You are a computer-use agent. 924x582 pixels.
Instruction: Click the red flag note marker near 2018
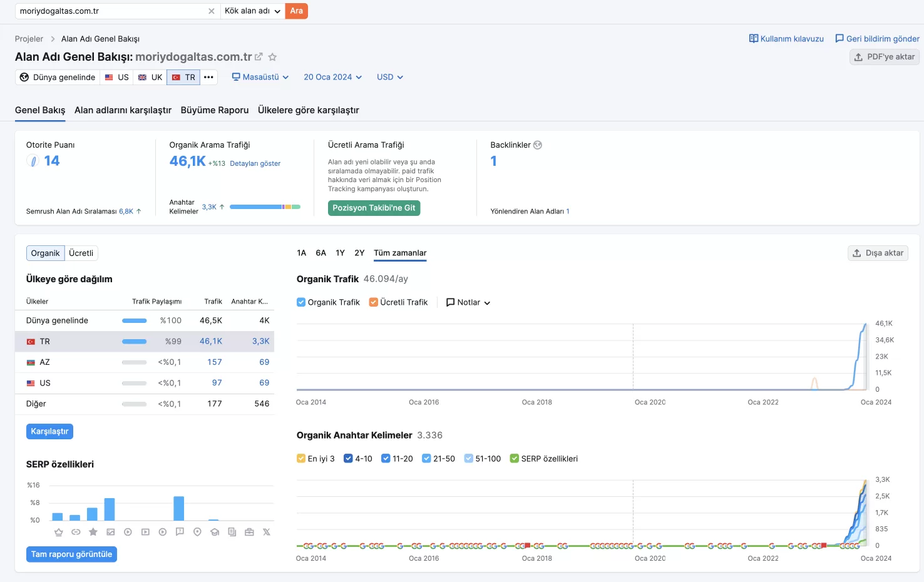pos(528,546)
